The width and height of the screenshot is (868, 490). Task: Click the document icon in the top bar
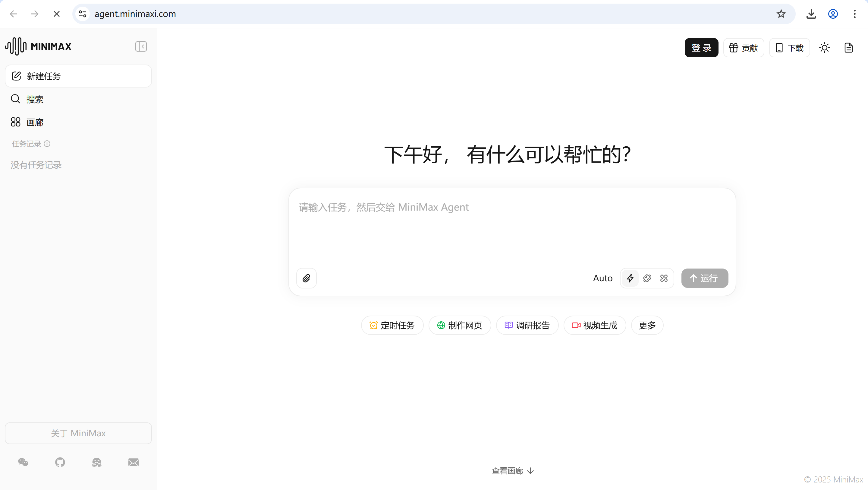[848, 48]
